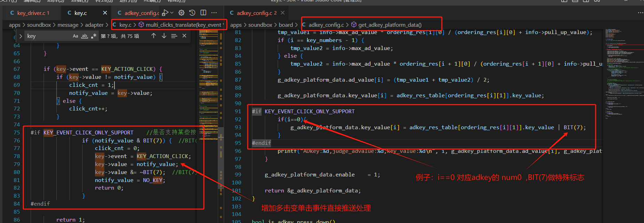The image size is (644, 223).
Task: Click line number 91 in the right editor
Action: [238, 111]
